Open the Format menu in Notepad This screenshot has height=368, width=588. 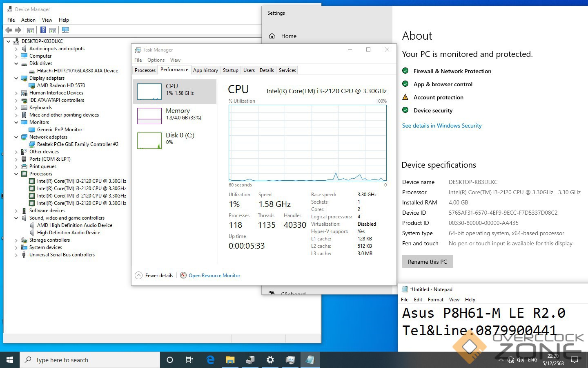(x=435, y=300)
